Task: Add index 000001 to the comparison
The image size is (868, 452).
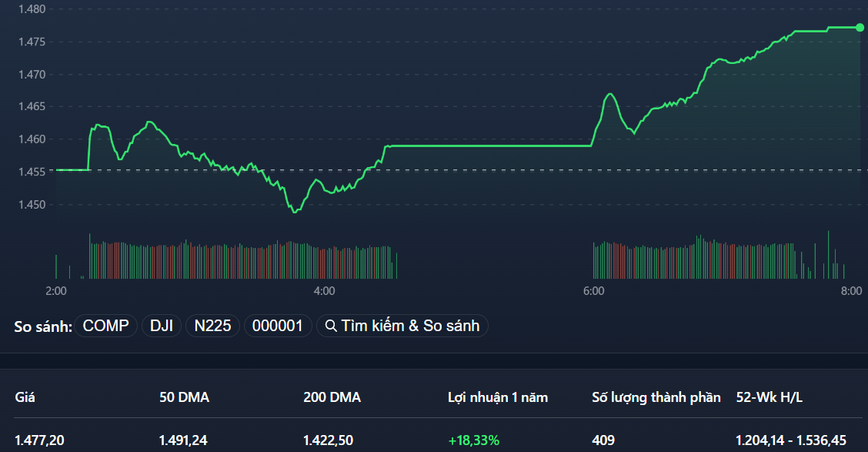Action: coord(278,326)
